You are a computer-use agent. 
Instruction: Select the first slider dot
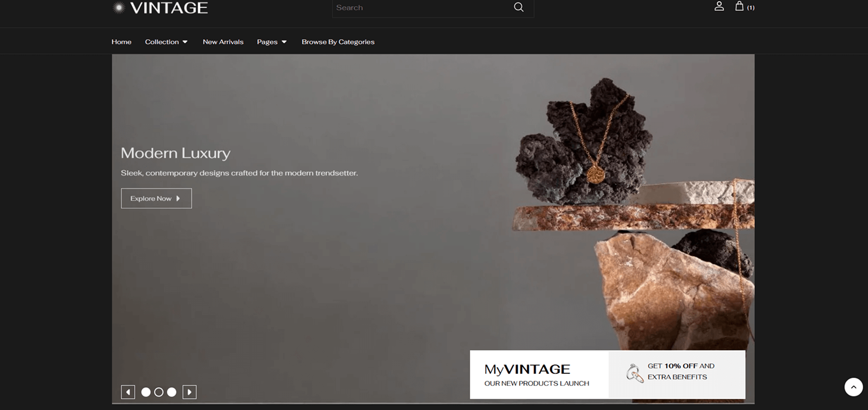146,392
